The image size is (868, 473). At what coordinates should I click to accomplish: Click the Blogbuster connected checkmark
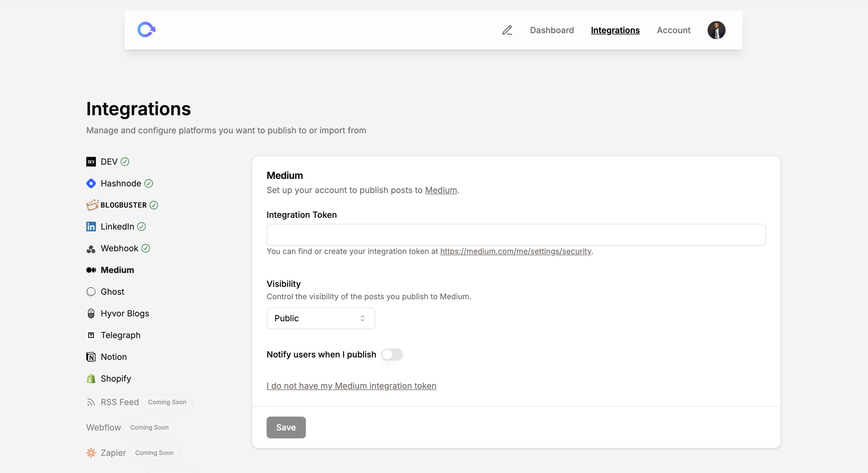click(x=154, y=205)
